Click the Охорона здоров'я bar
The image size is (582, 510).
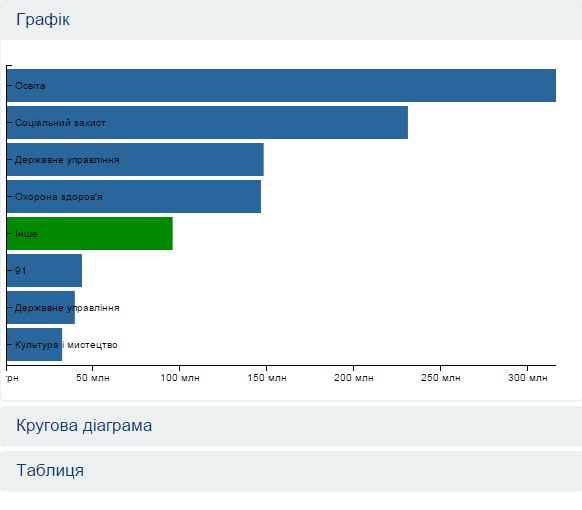pyautogui.click(x=134, y=197)
